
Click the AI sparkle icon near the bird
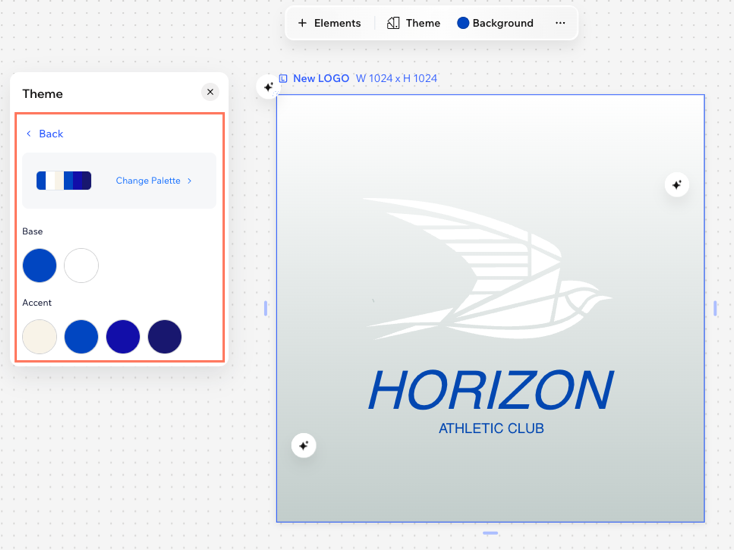pos(677,185)
